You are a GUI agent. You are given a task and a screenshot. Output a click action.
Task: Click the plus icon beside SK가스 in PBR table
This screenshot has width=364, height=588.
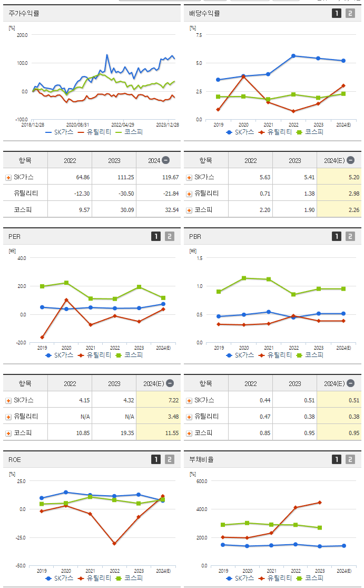click(x=190, y=400)
